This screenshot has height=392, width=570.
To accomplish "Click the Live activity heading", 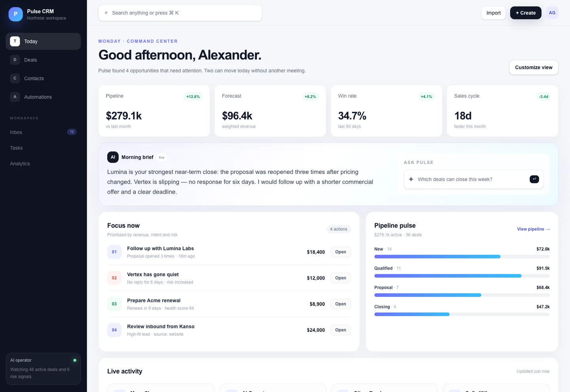I will click(x=125, y=371).
